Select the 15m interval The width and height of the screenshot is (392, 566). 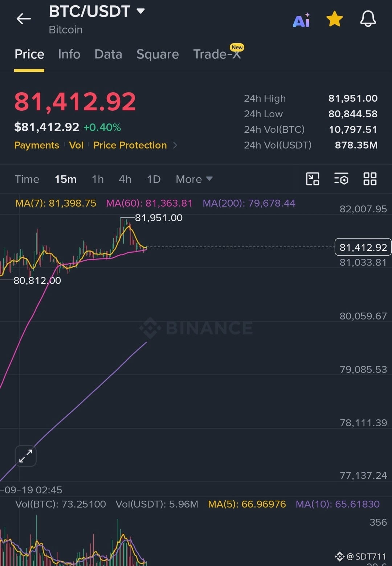65,179
